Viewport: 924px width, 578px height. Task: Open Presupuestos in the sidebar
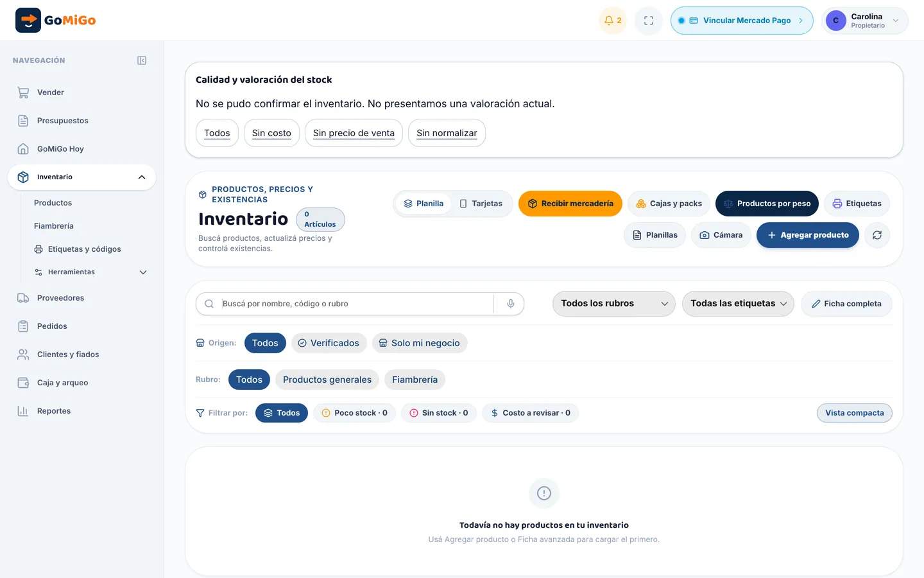point(81,121)
